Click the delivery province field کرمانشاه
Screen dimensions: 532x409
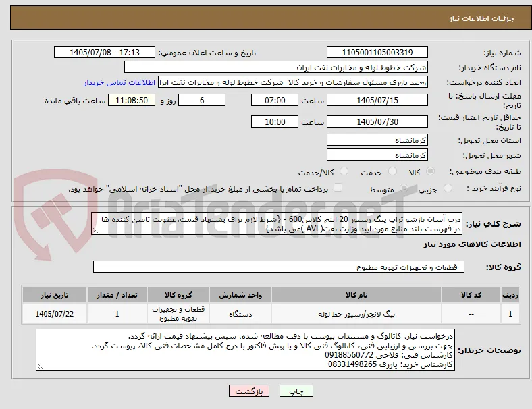pyautogui.click(x=377, y=140)
